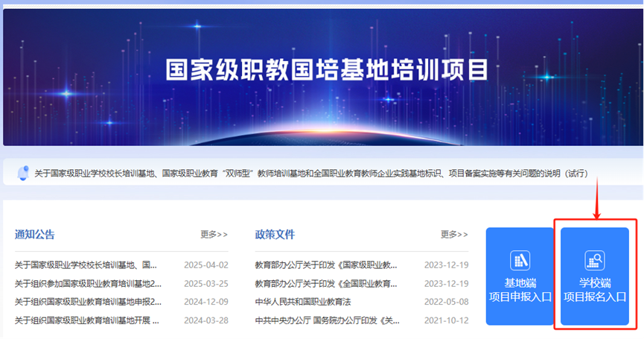Click the date 2025-03-25
The image size is (644, 339).
click(x=206, y=284)
